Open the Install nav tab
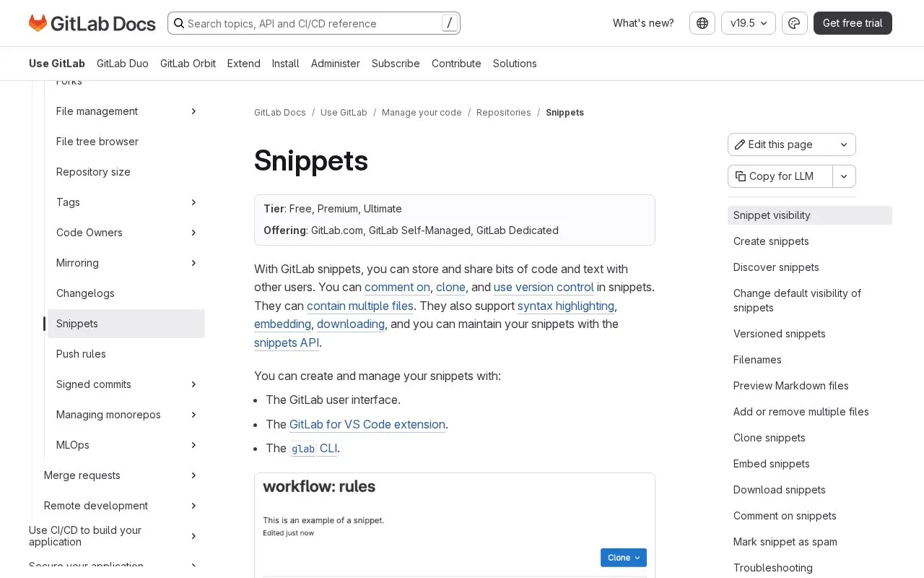 286,64
